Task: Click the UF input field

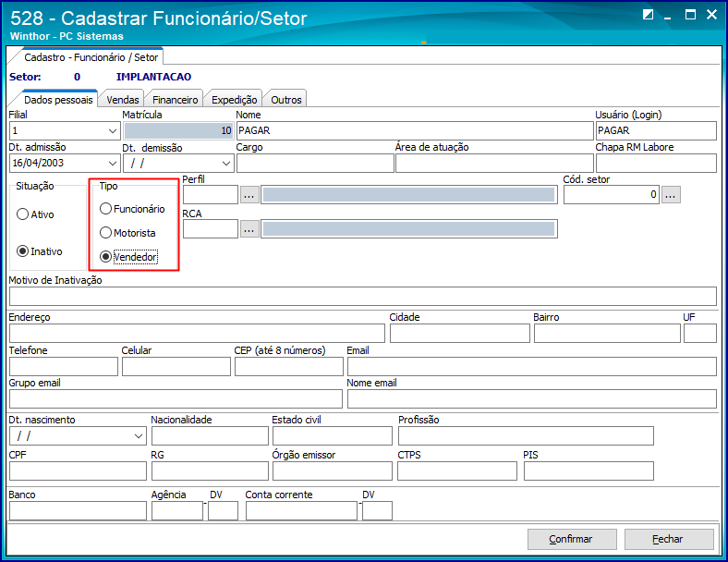Action: click(x=700, y=334)
